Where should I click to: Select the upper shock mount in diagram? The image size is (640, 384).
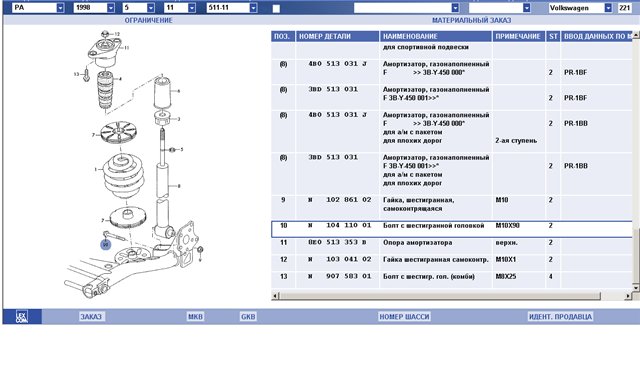[105, 52]
